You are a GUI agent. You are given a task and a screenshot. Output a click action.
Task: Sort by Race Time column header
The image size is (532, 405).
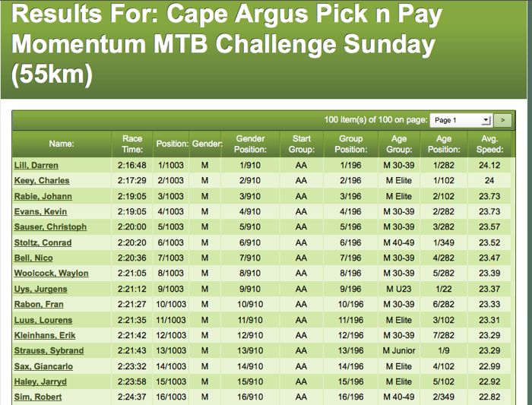pos(132,144)
